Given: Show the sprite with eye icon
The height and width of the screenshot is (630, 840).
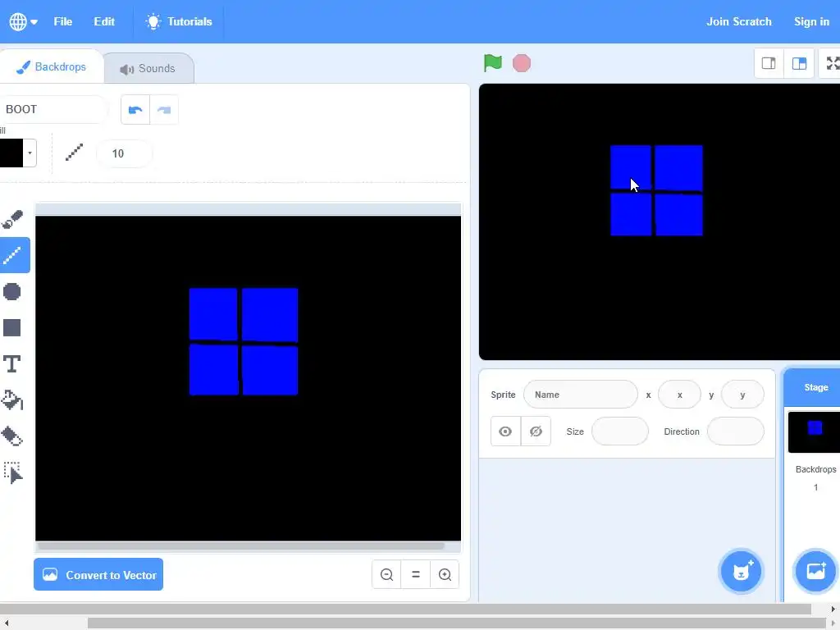Looking at the screenshot, I should tap(505, 431).
